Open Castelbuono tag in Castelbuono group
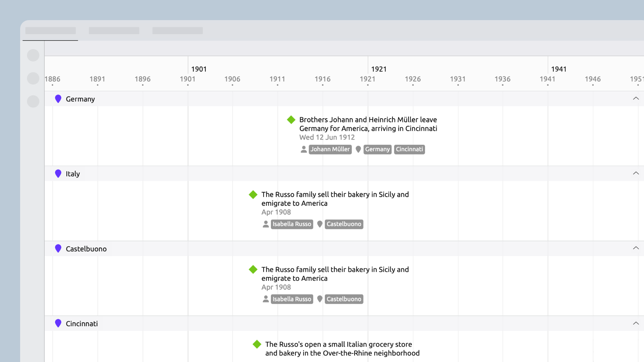The height and width of the screenshot is (362, 644). (x=344, y=299)
